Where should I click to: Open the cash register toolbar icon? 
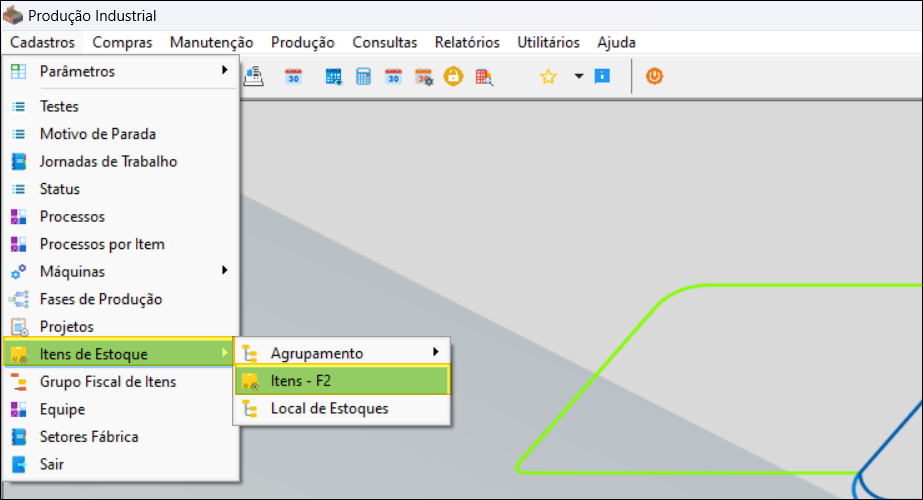[x=254, y=77]
